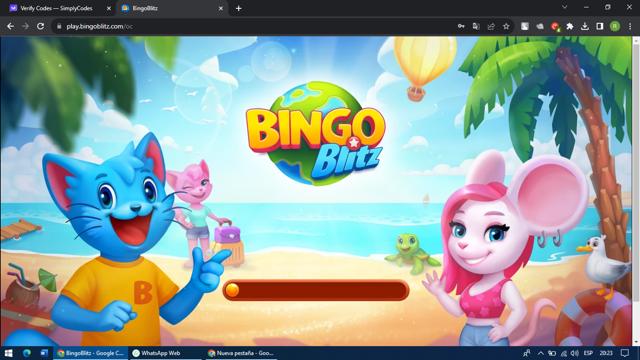This screenshot has height=360, width=640.
Task: Launch Microsoft Edge from the taskbar
Action: pyautogui.click(x=27, y=353)
